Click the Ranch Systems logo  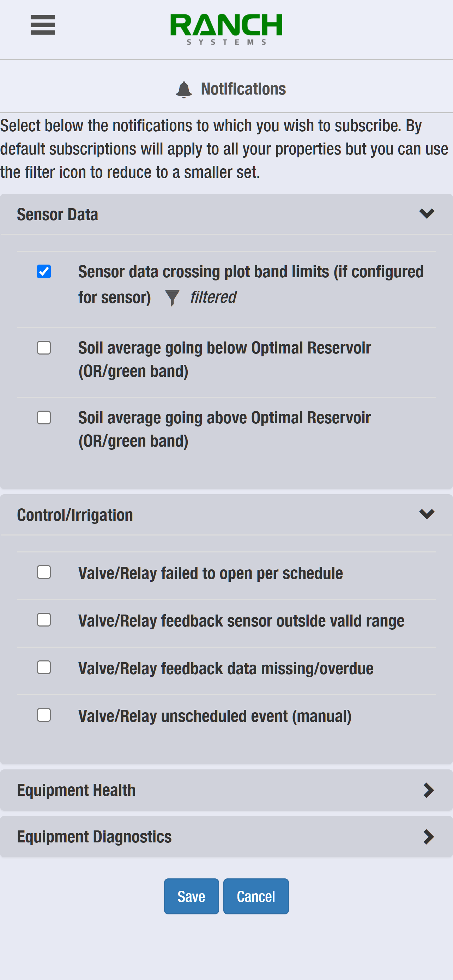[226, 29]
